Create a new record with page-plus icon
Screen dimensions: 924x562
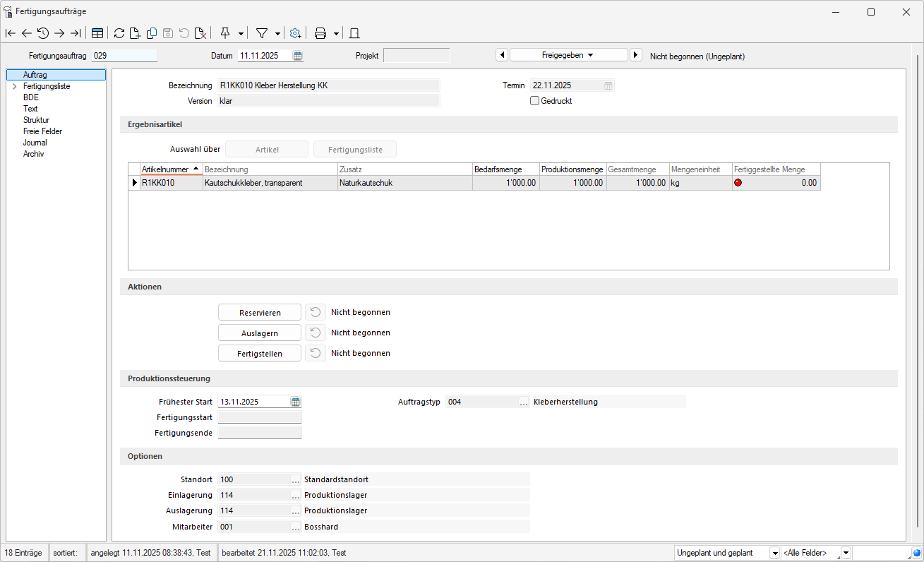pos(135,33)
